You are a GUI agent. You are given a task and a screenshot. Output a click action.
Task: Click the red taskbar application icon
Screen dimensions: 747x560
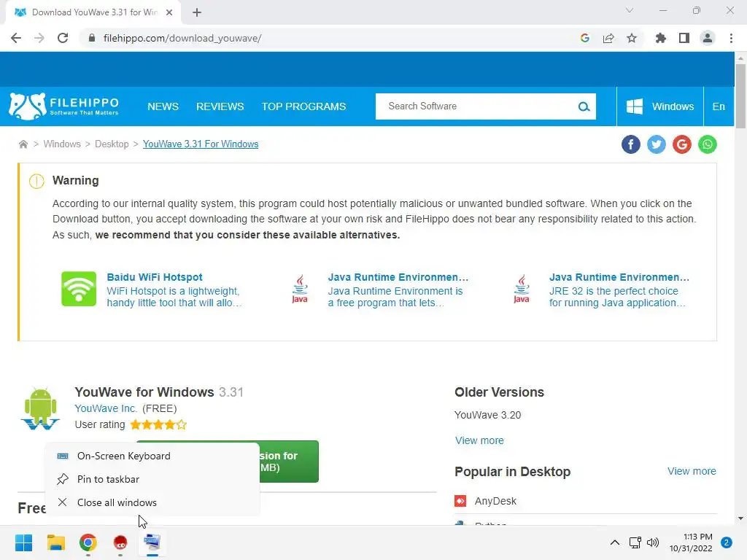[x=120, y=542]
